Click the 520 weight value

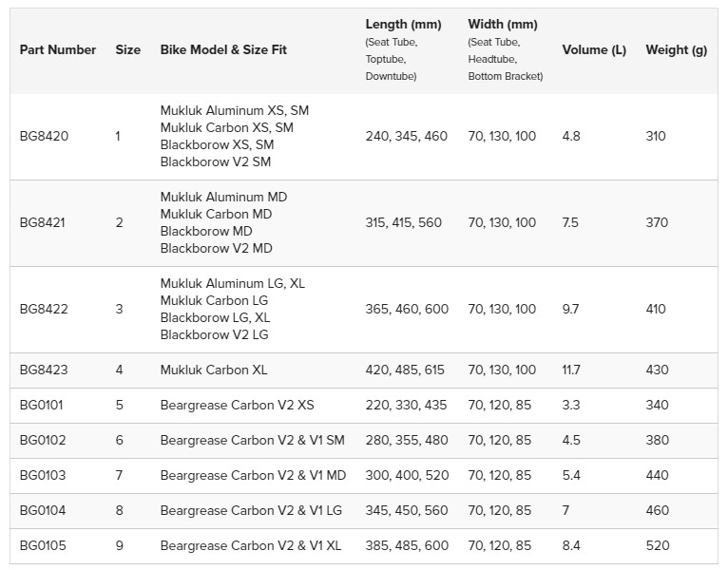point(657,546)
